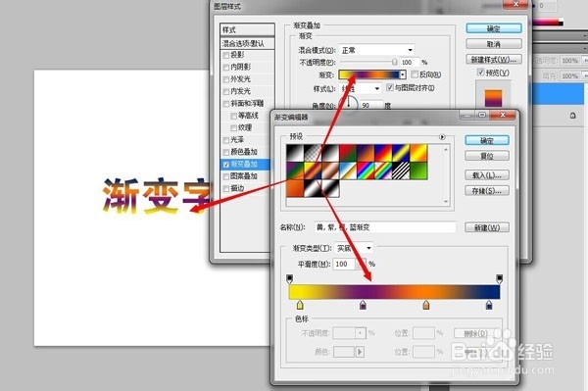The height and width of the screenshot is (391, 588).
Task: Toggle the 与图层对齐 align with layer checkbox
Action: 390,87
